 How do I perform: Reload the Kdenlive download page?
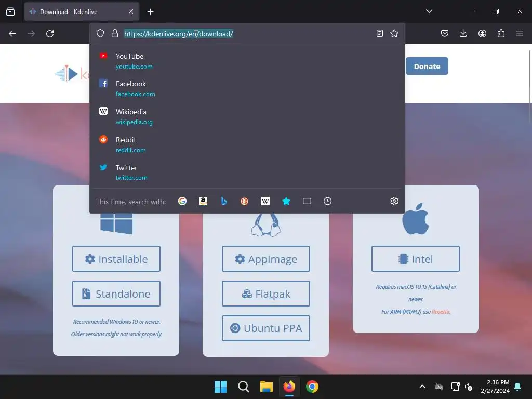point(50,34)
